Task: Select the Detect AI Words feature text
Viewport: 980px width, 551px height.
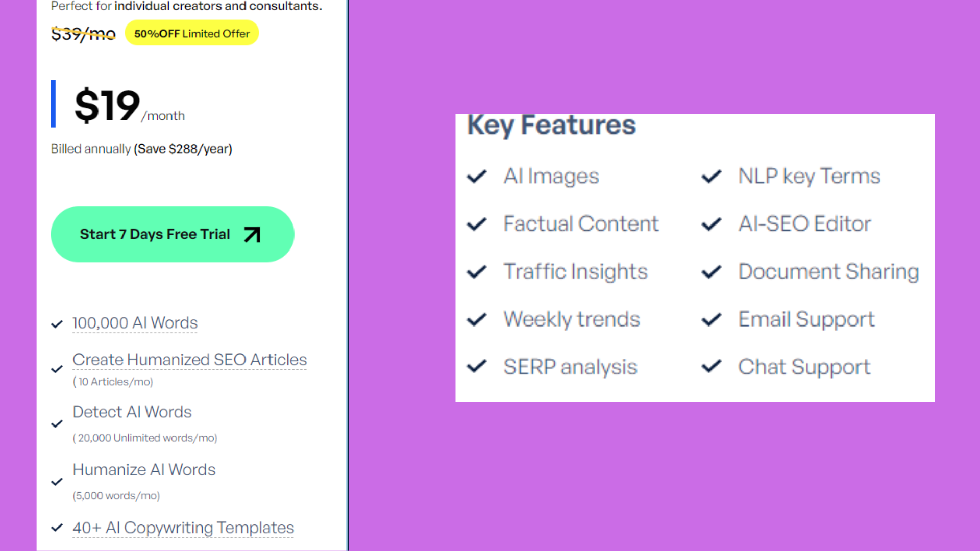Action: click(x=132, y=412)
